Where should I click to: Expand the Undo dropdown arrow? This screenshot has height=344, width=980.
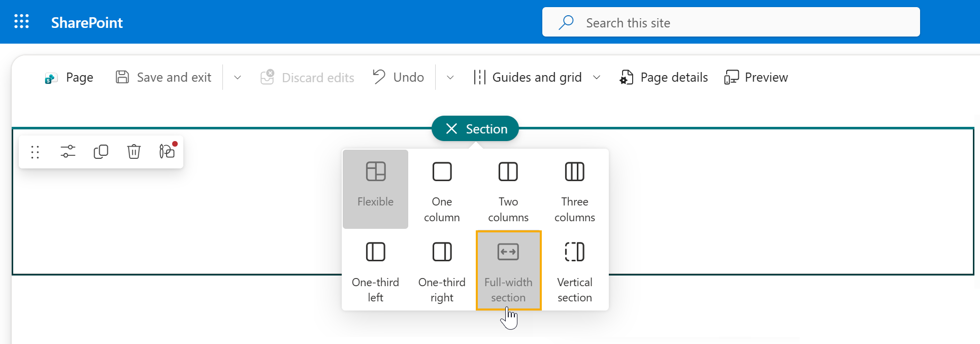pyautogui.click(x=450, y=78)
